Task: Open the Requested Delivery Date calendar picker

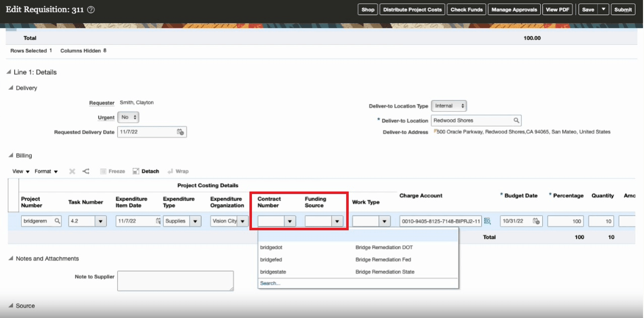Action: click(x=181, y=132)
